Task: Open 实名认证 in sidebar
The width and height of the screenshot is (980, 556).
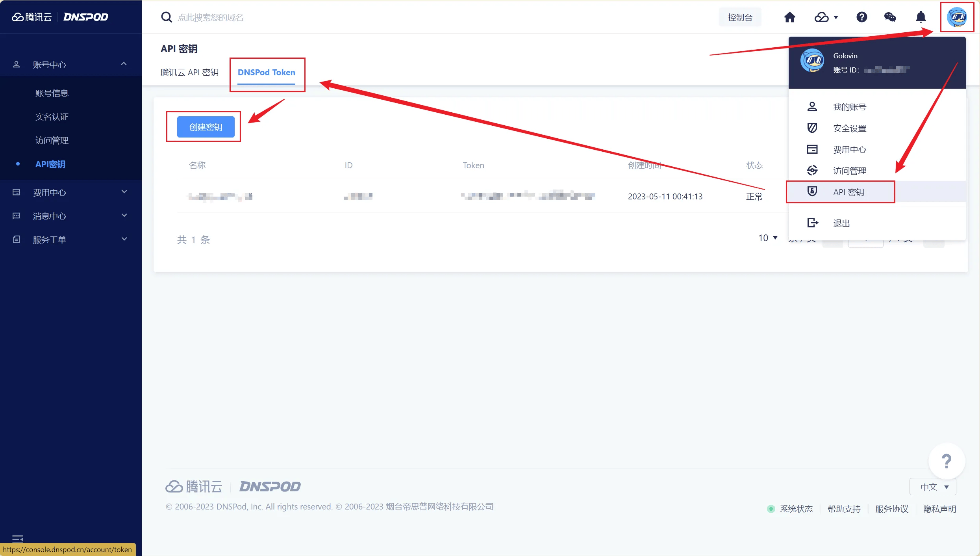Action: [x=52, y=117]
